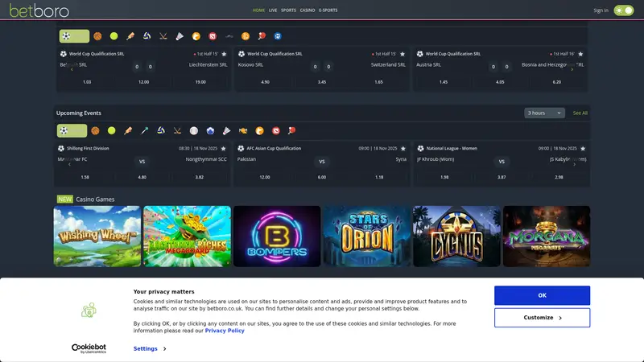
Task: Open the 3 hours time filter dropdown
Action: (544, 113)
